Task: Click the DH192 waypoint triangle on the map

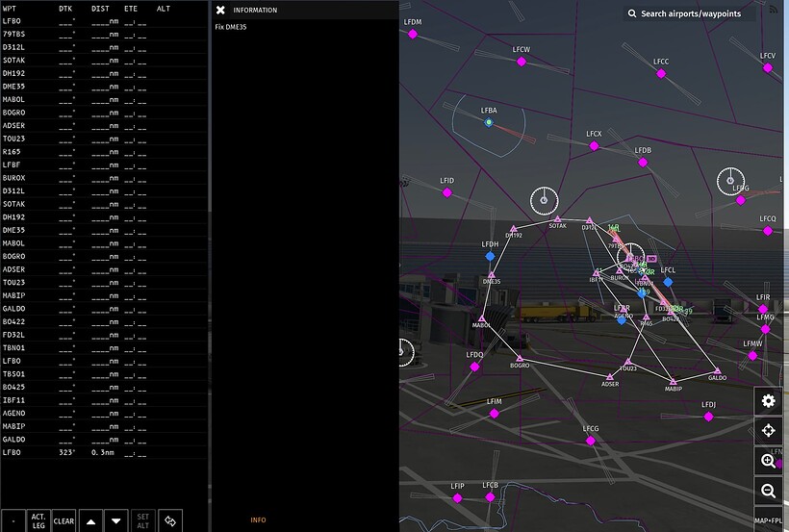Action: pyautogui.click(x=513, y=229)
